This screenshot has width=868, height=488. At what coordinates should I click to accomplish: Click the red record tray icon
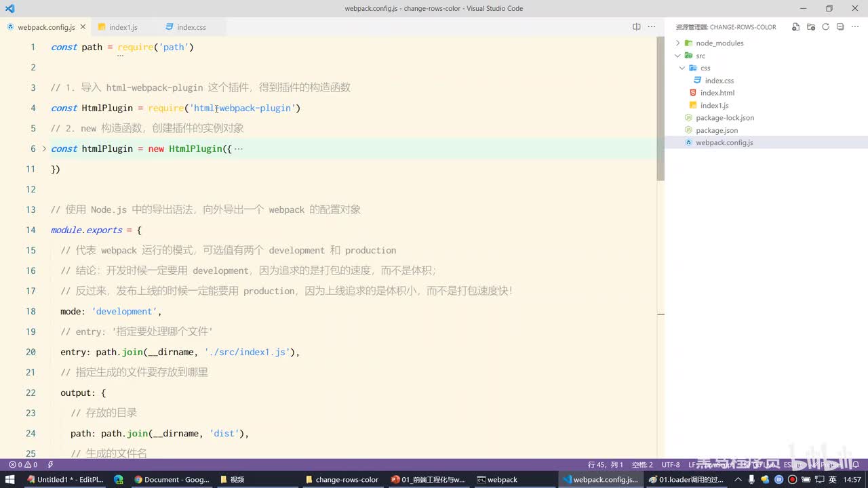coord(792,479)
